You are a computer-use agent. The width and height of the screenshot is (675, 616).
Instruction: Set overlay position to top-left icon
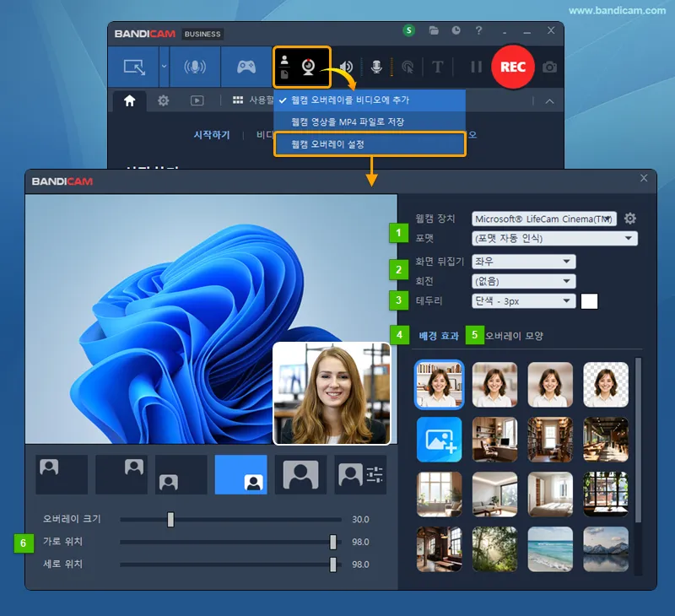click(62, 474)
